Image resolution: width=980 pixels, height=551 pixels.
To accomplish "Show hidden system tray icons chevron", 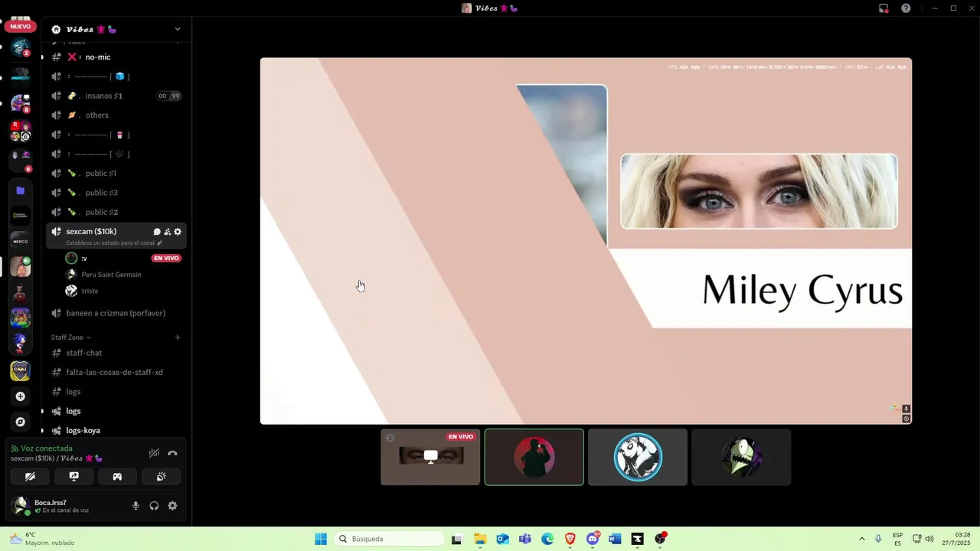I will (x=861, y=539).
